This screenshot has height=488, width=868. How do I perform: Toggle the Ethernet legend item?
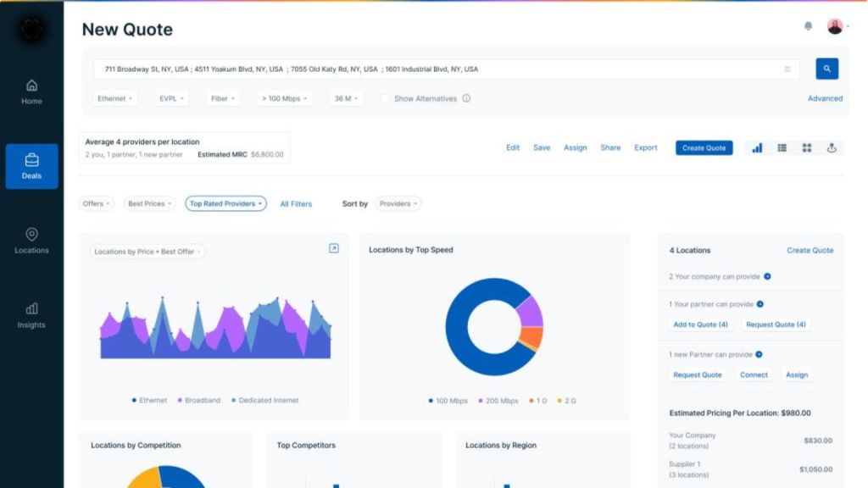point(149,400)
